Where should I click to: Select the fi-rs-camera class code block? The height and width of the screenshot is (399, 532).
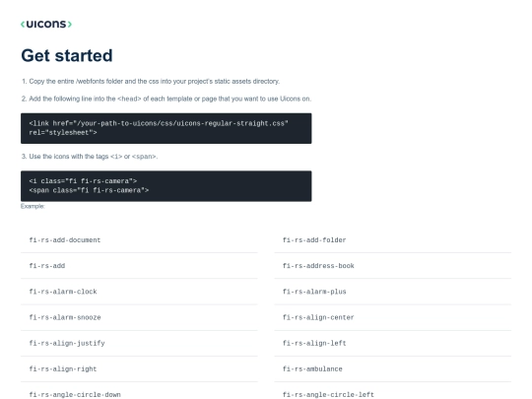pos(166,186)
